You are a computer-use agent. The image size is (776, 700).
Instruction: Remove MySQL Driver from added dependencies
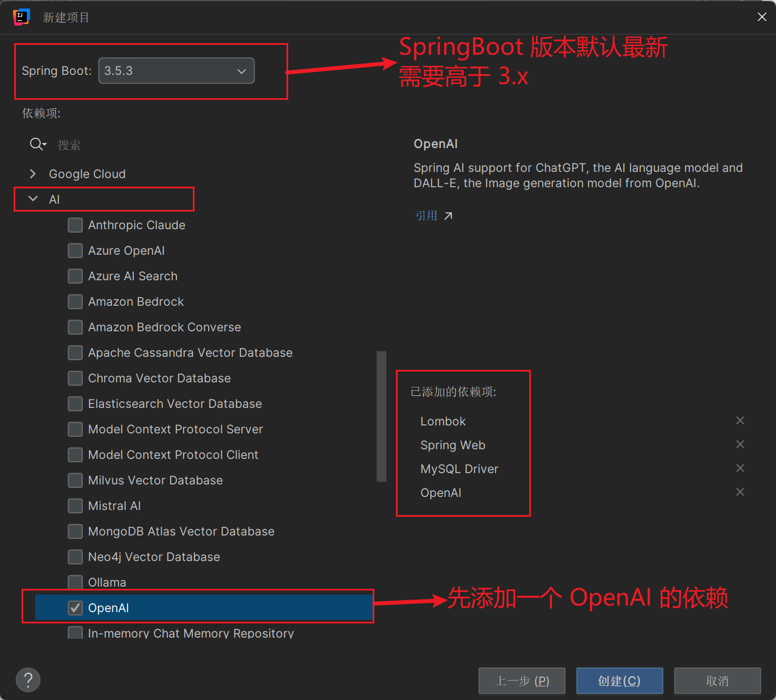point(740,468)
